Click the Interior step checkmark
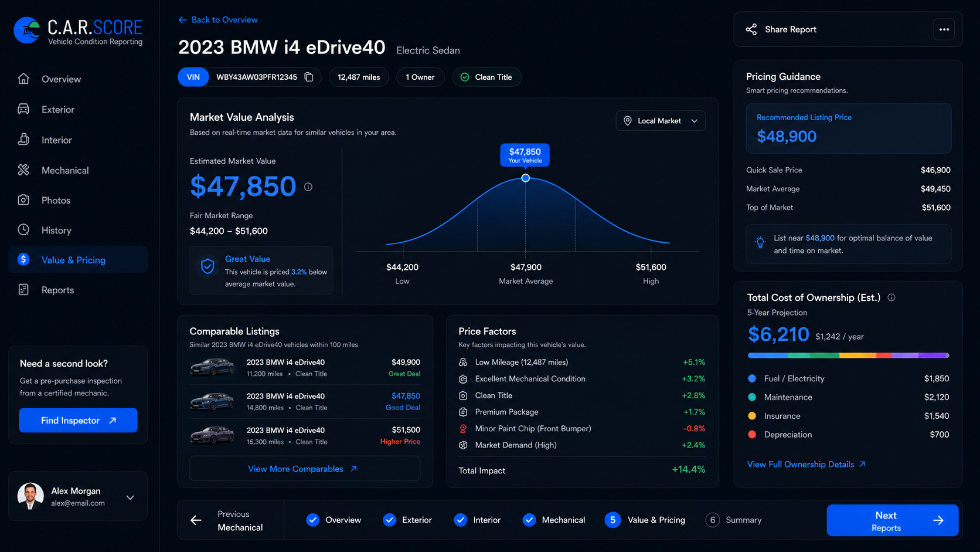This screenshot has height=552, width=980. (x=461, y=520)
